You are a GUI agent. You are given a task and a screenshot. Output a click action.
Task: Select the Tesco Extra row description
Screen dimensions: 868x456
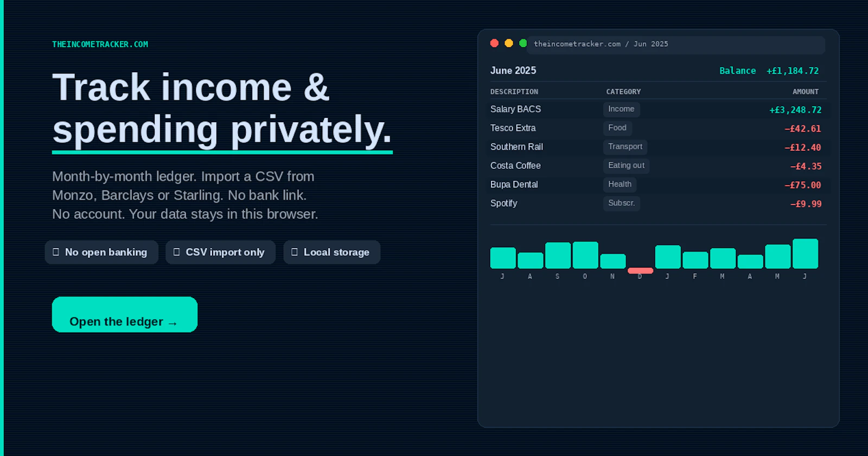coord(513,128)
